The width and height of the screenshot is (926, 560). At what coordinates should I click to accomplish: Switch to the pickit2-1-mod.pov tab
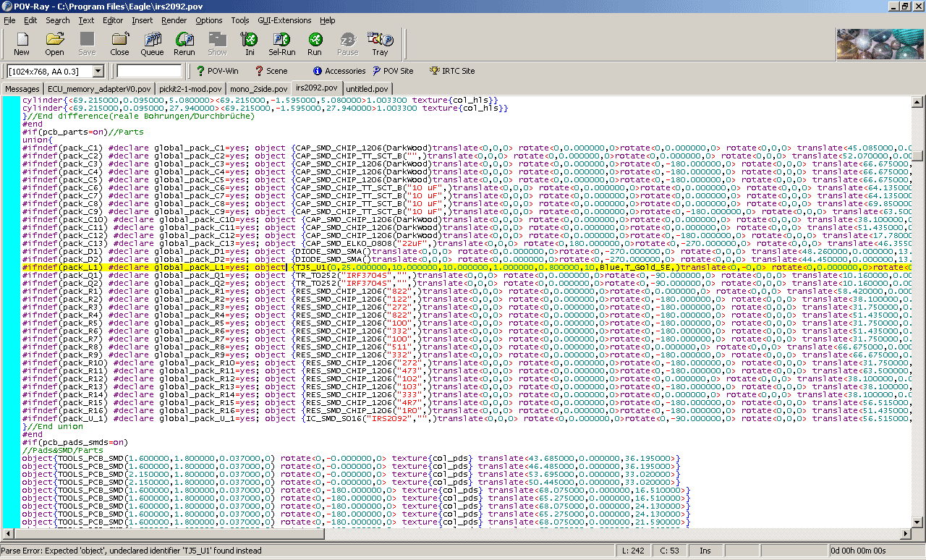[x=192, y=88]
